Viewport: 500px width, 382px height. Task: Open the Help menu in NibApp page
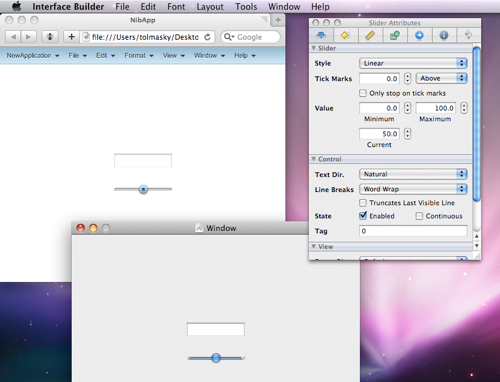pyautogui.click(x=245, y=55)
